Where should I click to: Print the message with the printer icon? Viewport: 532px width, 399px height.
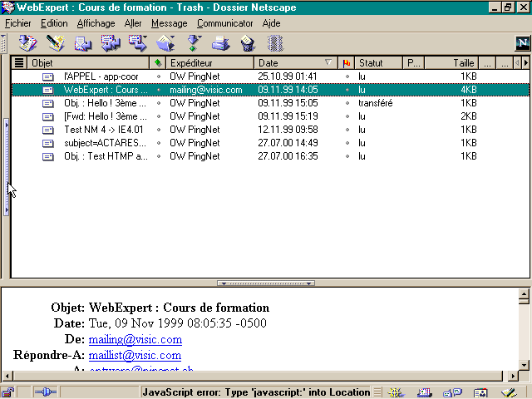(x=220, y=44)
